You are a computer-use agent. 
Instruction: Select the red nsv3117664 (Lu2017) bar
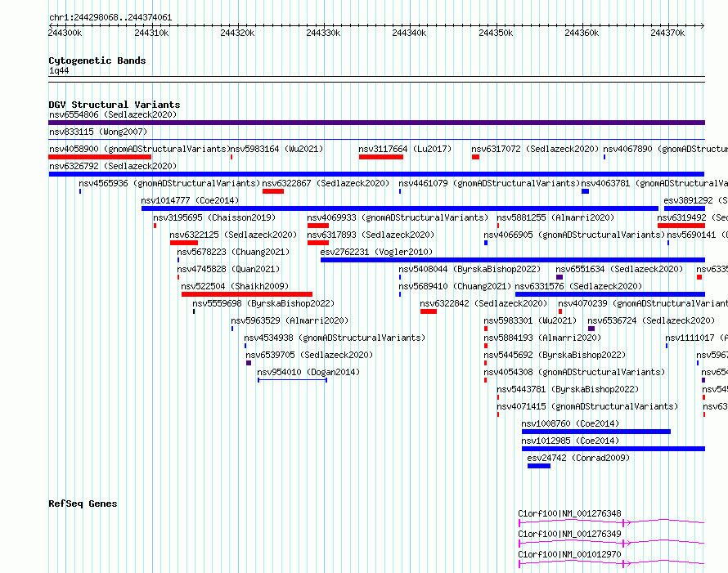[380, 157]
